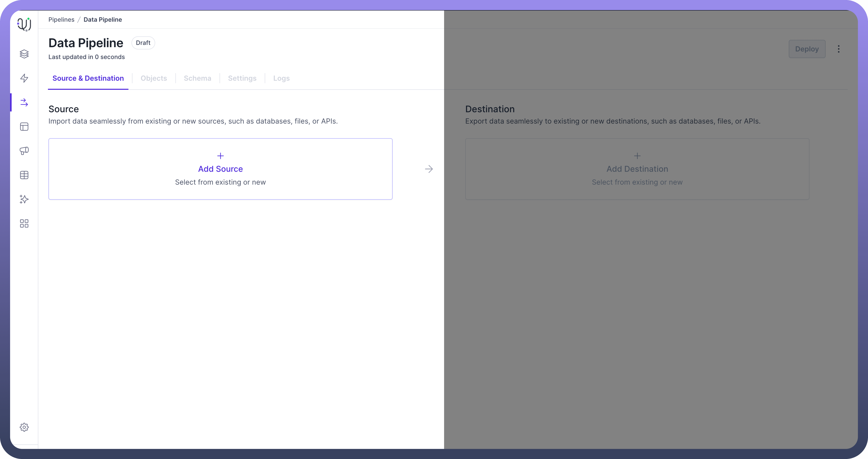Open the stacked layers sidebar icon
This screenshot has height=459, width=868.
coord(24,54)
